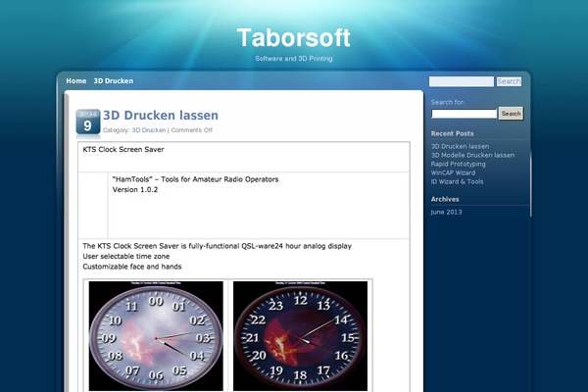The image size is (588, 392).
Task: Click the 'Recent Posts' sidebar heading
Action: pyautogui.click(x=452, y=133)
